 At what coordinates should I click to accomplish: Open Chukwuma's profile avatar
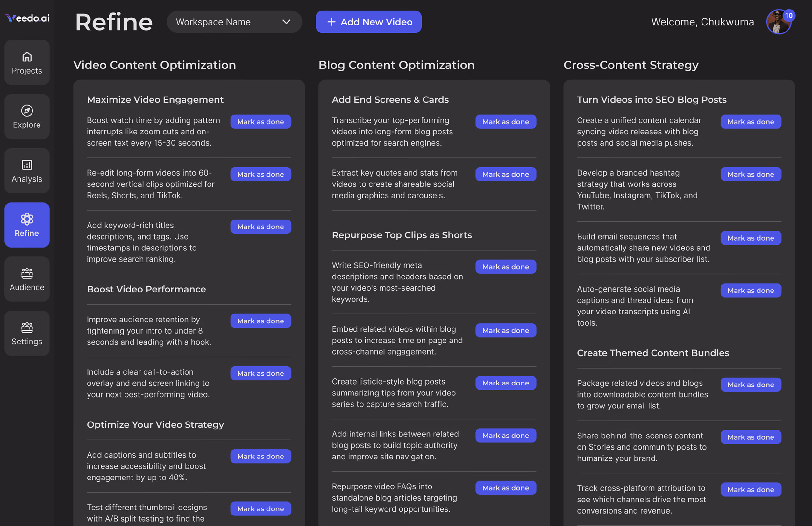pyautogui.click(x=778, y=22)
